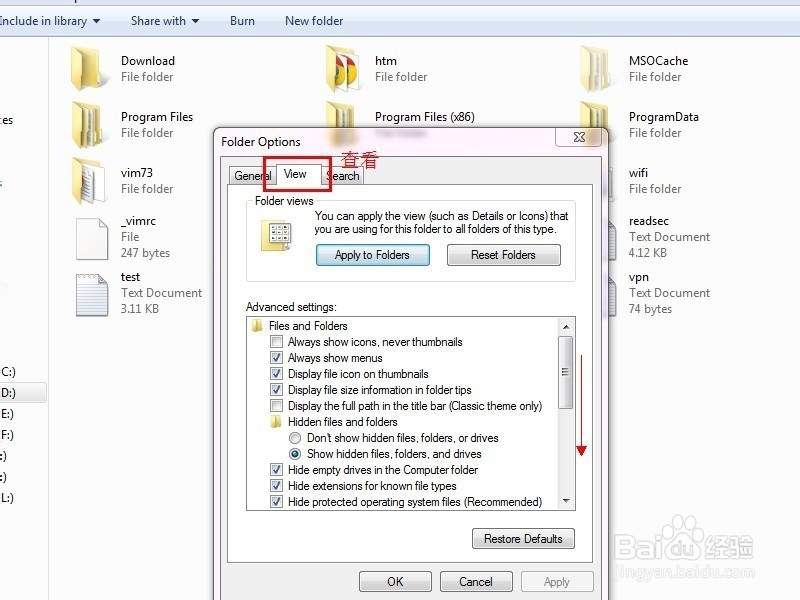The height and width of the screenshot is (600, 800).
Task: Uncheck Always show menus
Action: point(276,358)
